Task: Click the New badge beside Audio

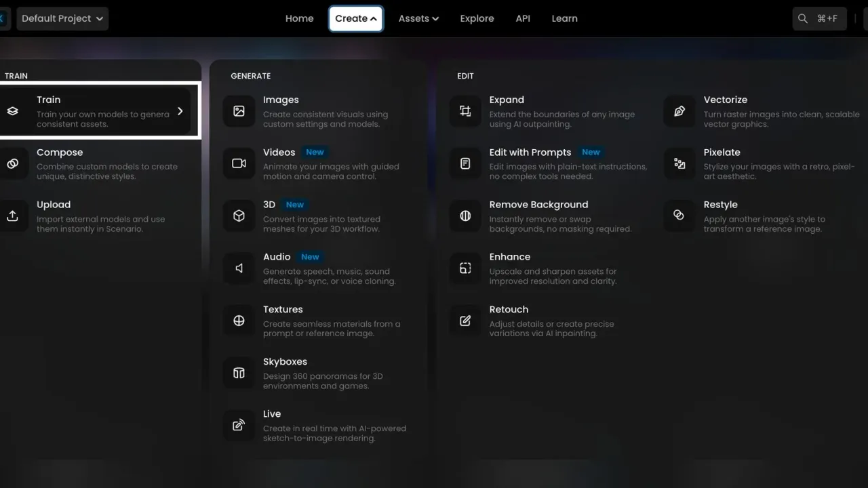Action: [310, 257]
